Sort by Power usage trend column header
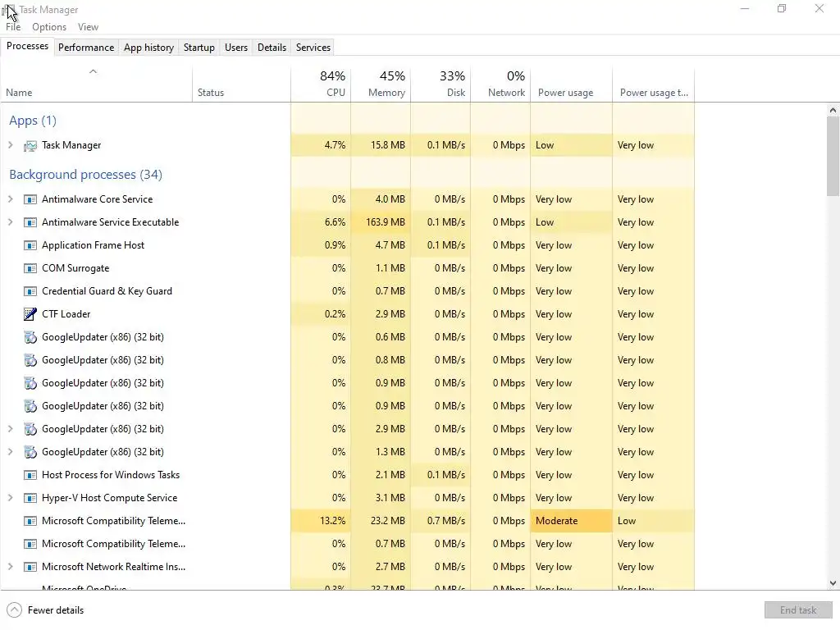 click(654, 85)
